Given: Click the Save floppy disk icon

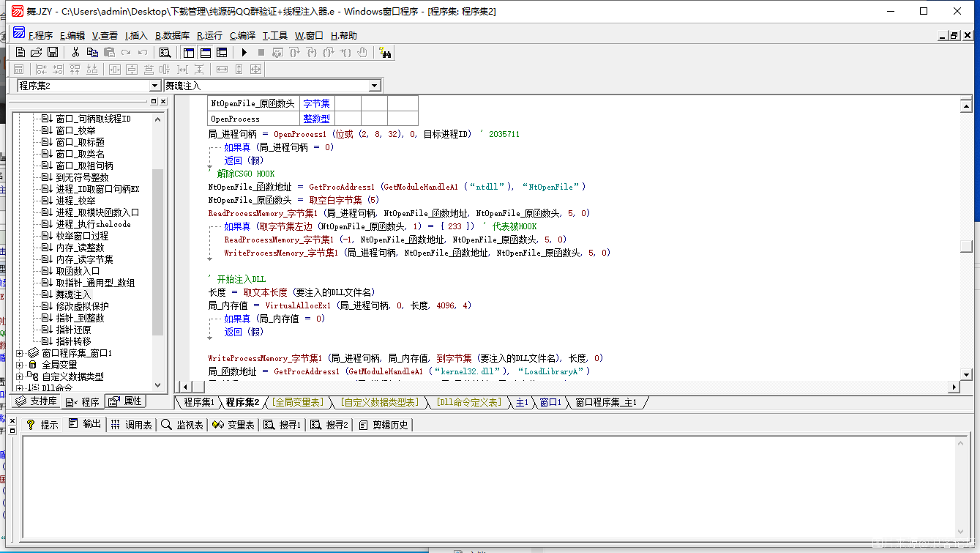Looking at the screenshot, I should [x=53, y=52].
